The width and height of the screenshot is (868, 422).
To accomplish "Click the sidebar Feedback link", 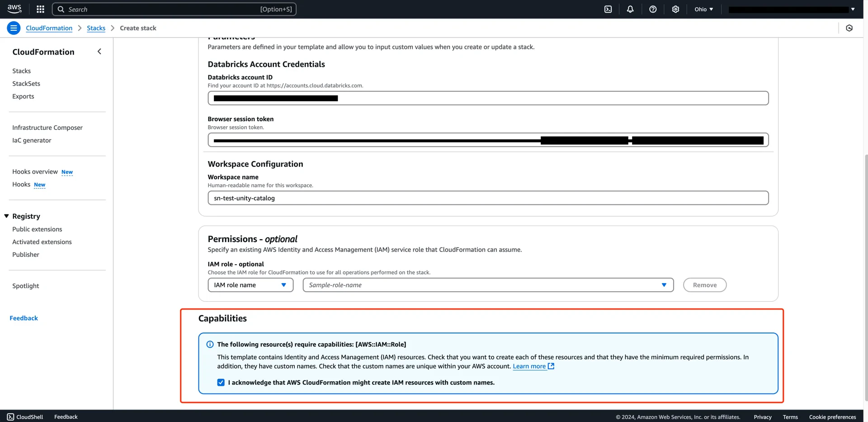I will coord(24,318).
